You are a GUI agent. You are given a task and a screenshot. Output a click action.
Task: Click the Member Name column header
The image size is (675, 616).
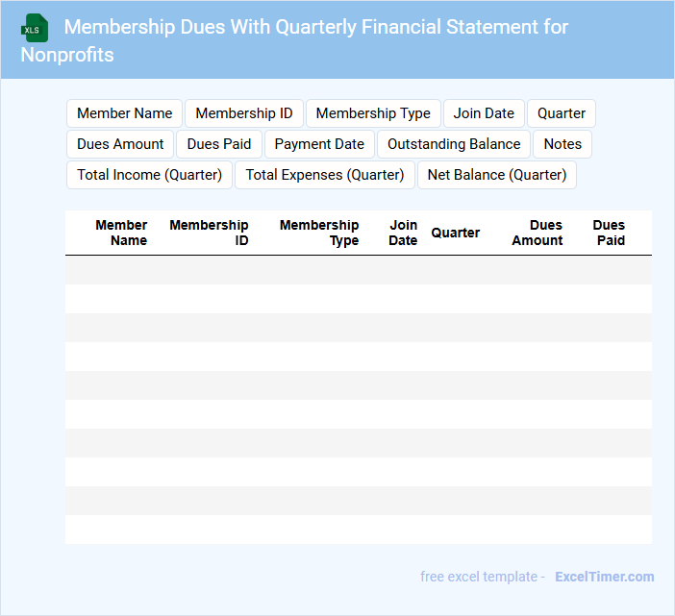pyautogui.click(x=122, y=233)
